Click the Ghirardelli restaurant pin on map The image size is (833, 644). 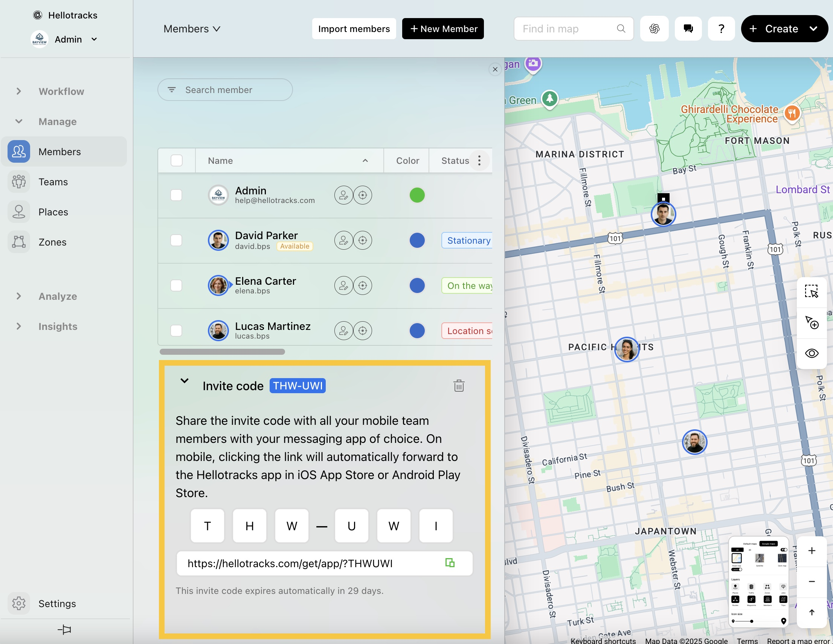click(x=792, y=113)
